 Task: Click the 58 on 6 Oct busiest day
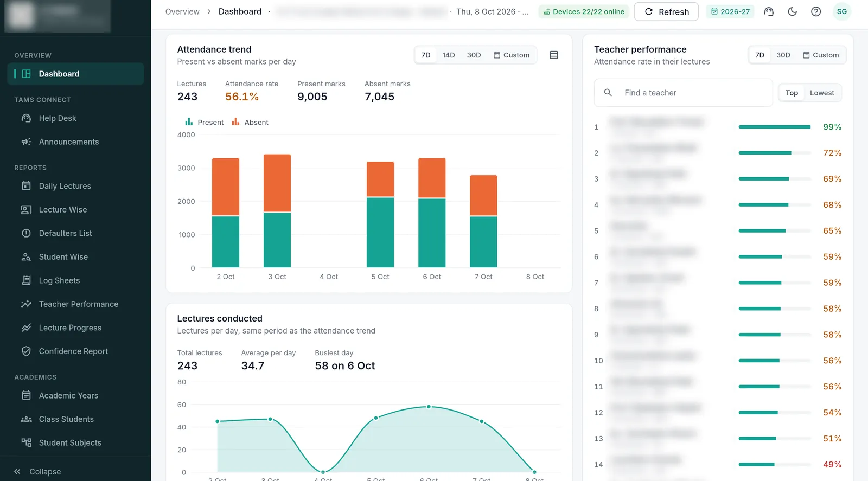(x=345, y=365)
